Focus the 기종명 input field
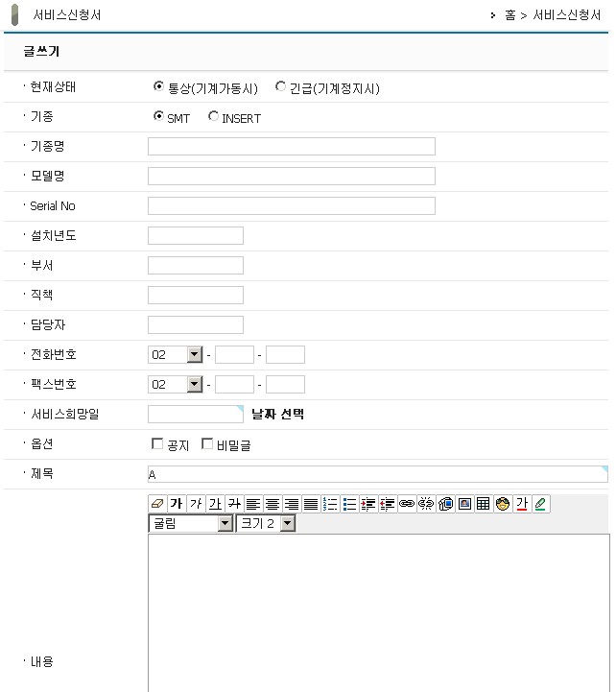This screenshot has height=692, width=616. 292,147
